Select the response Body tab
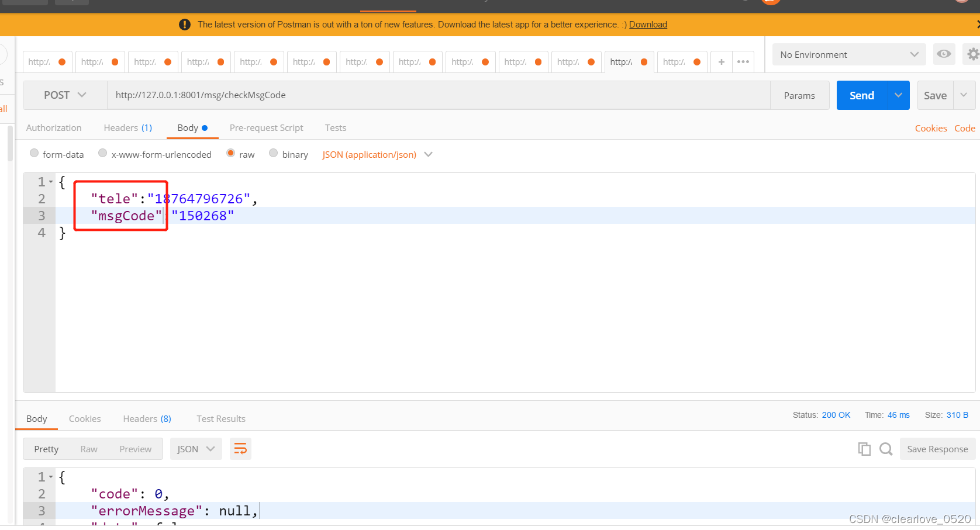The width and height of the screenshot is (980, 530). click(36, 418)
